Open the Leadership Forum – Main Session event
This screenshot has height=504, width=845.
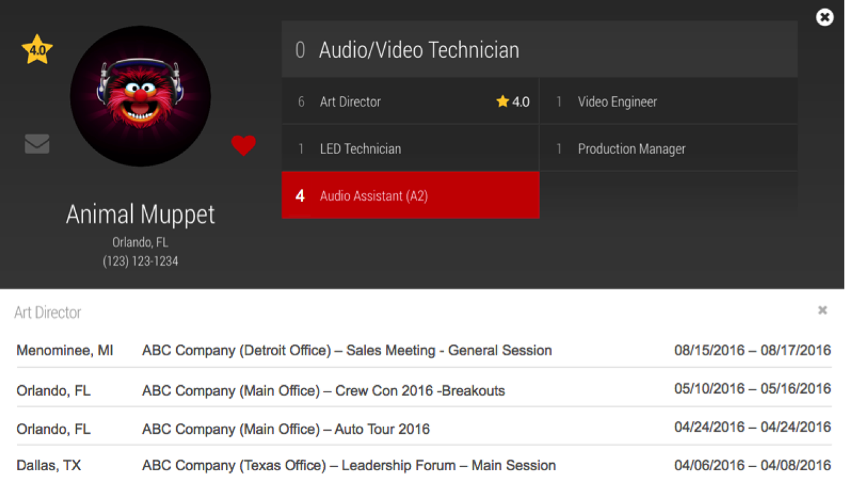point(349,466)
